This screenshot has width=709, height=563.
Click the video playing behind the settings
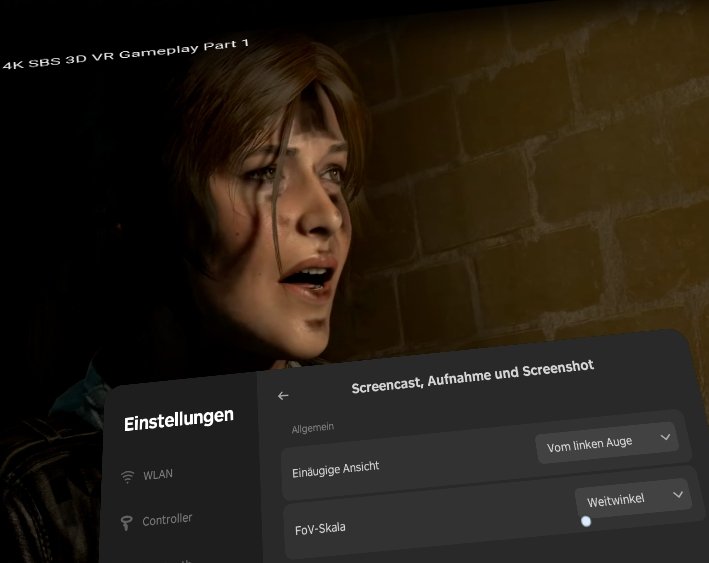coord(354,190)
